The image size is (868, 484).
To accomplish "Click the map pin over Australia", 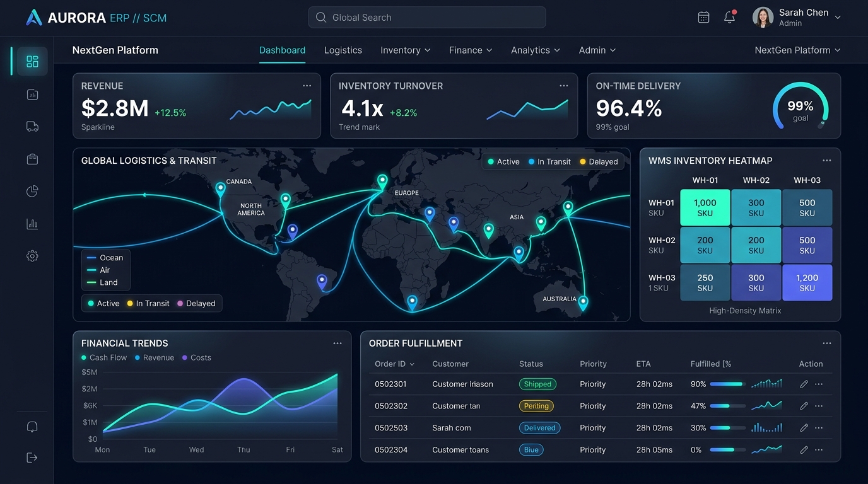I will [x=583, y=302].
